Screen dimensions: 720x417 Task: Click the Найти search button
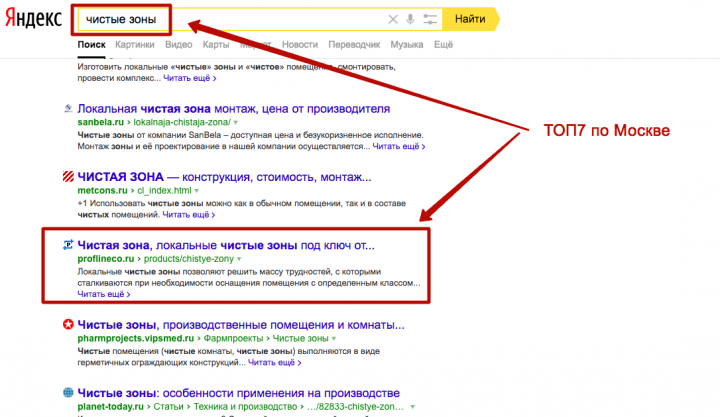tap(470, 19)
